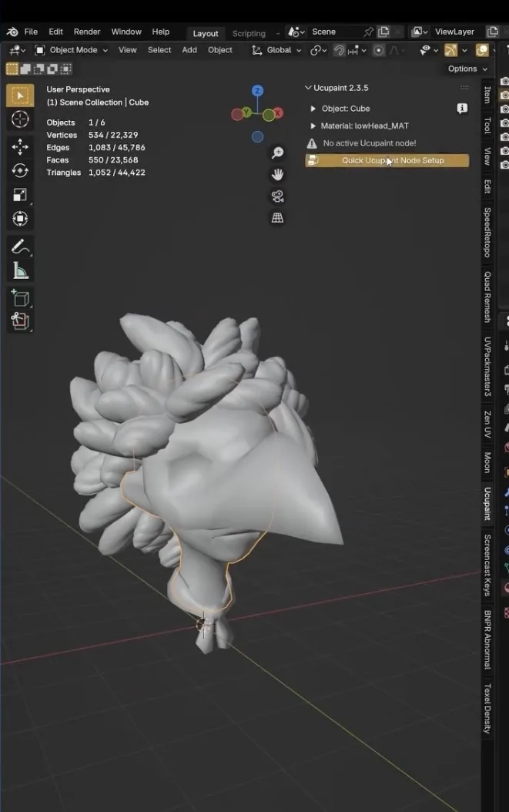This screenshot has height=812, width=509.
Task: Click the new scene icon beside Scene
Action: [383, 32]
